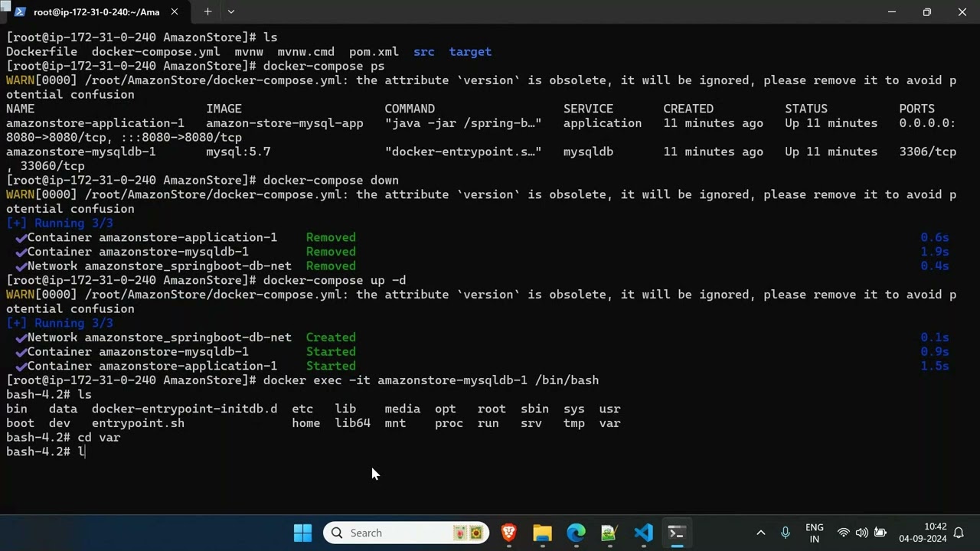Click the battery status icon
Viewport: 980px width, 551px height.
[x=880, y=533]
